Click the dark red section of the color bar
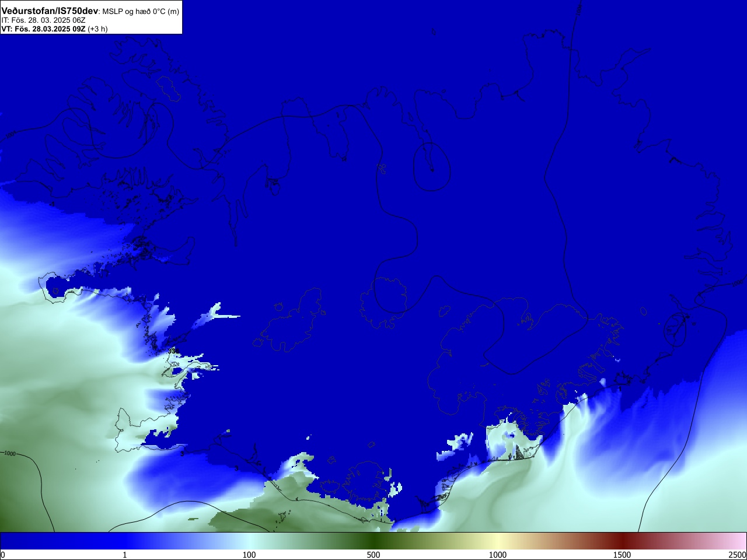 pyautogui.click(x=622, y=541)
